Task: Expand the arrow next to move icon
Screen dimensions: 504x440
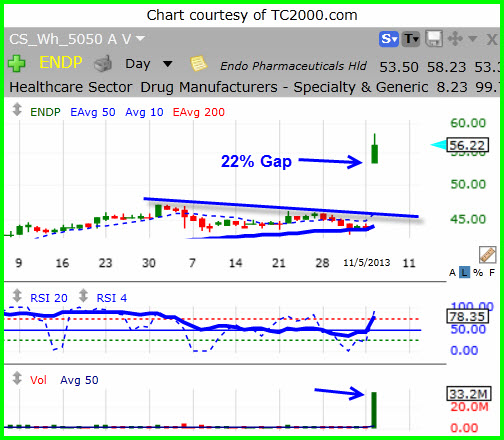Action: coord(472,39)
